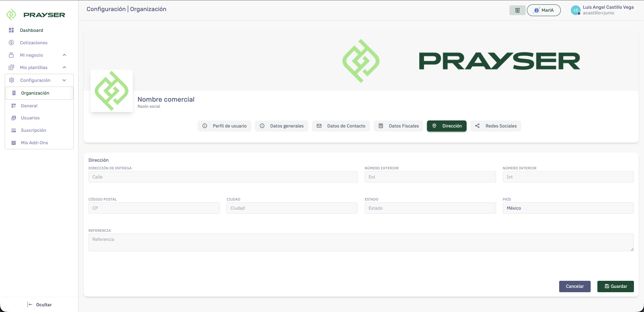Switch to the Perfil de usuario tab

point(224,126)
